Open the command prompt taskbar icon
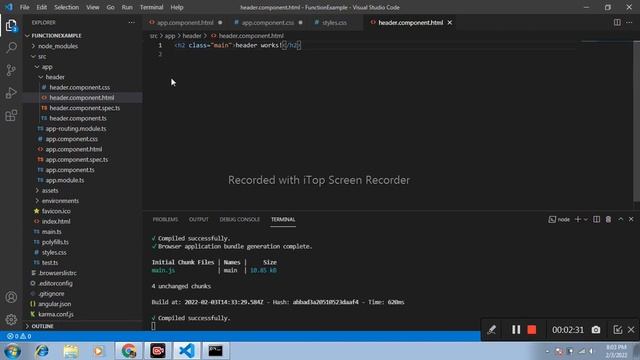Viewport: 640px width, 360px height. (x=216, y=351)
